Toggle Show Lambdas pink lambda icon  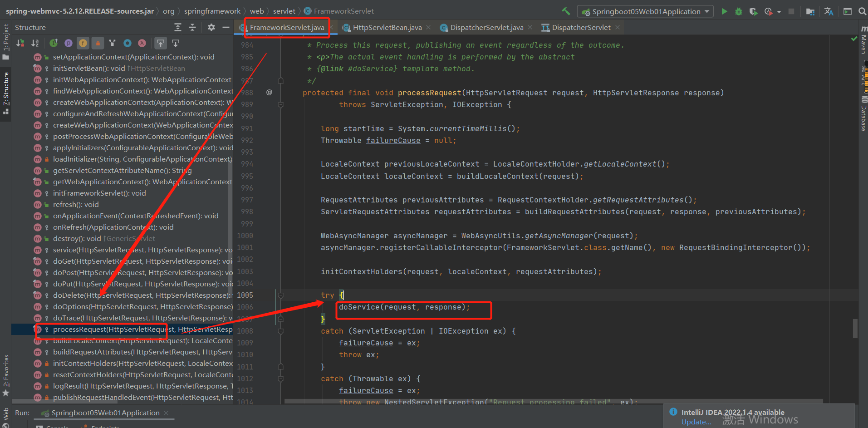pos(142,43)
